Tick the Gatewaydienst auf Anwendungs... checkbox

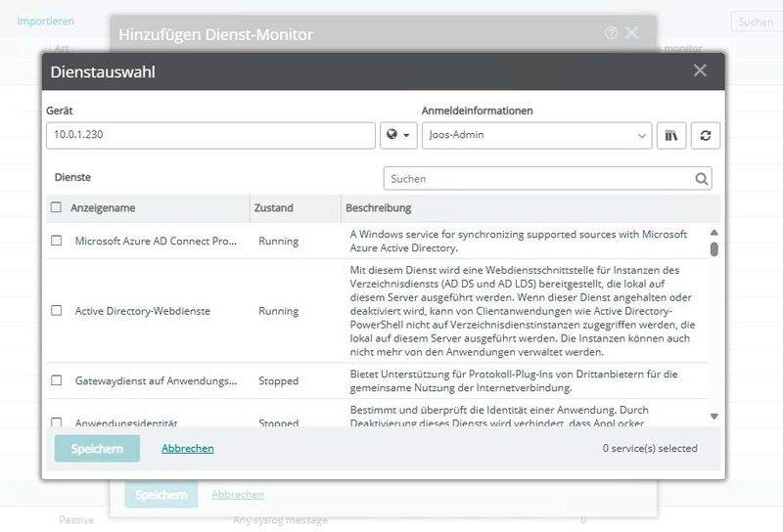(57, 380)
